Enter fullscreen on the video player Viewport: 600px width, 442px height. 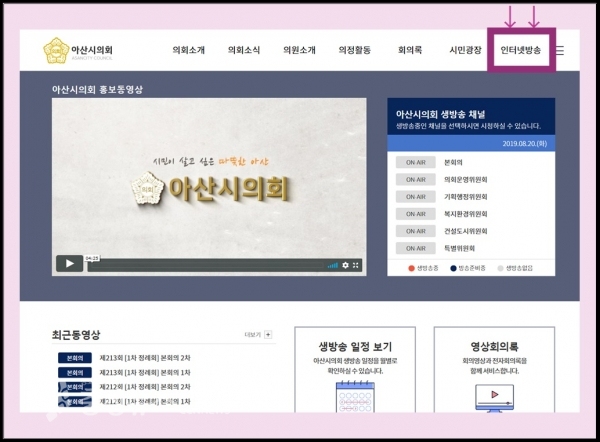coord(357,265)
